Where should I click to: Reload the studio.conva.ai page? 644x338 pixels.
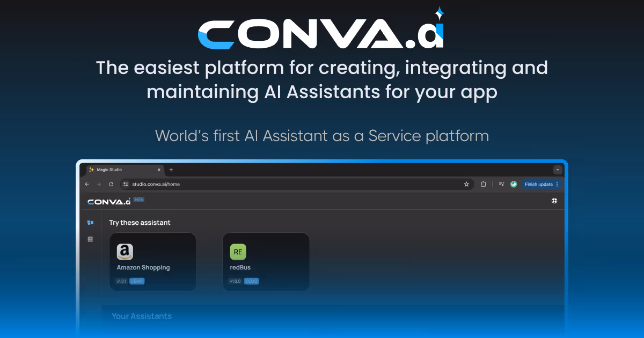coord(111,184)
